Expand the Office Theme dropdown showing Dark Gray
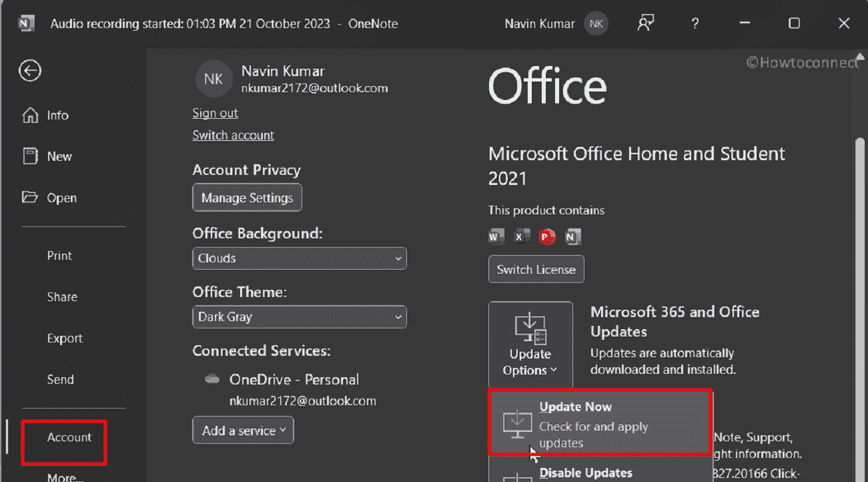 [300, 317]
